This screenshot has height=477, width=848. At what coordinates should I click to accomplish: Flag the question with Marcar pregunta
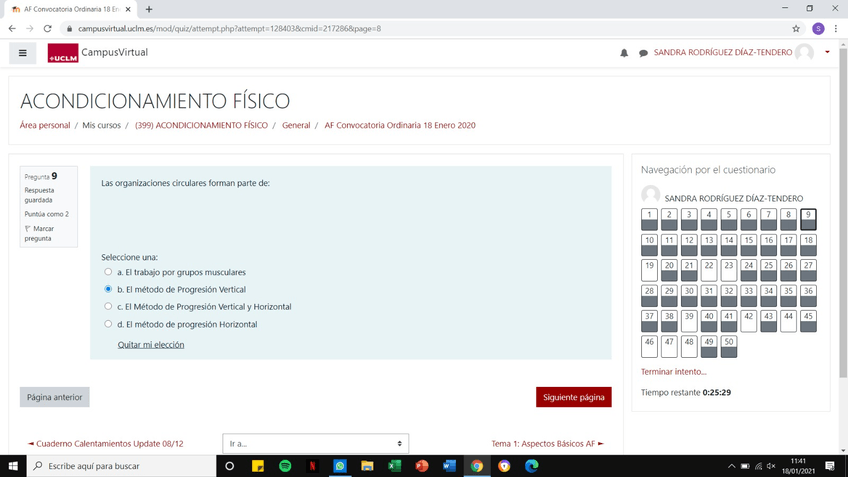click(x=39, y=233)
